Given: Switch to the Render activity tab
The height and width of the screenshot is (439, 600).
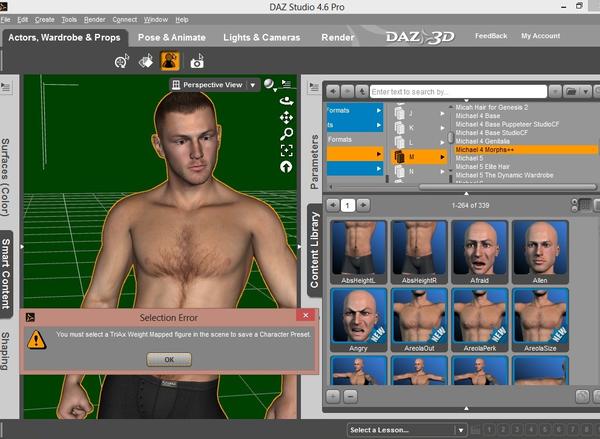Looking at the screenshot, I should click(338, 38).
